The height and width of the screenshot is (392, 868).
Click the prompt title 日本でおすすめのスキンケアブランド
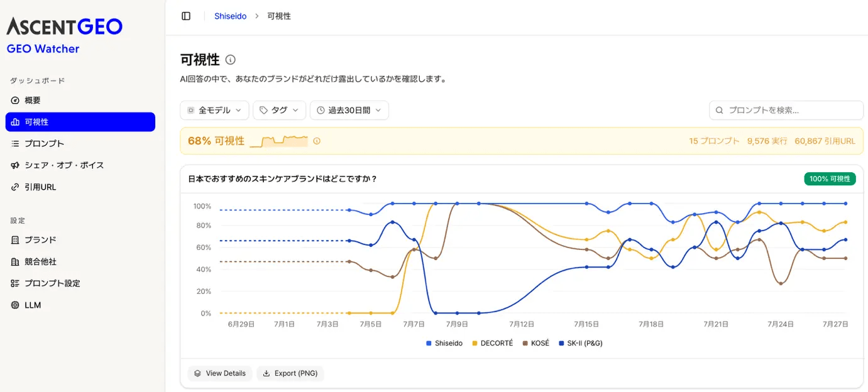tap(282, 179)
